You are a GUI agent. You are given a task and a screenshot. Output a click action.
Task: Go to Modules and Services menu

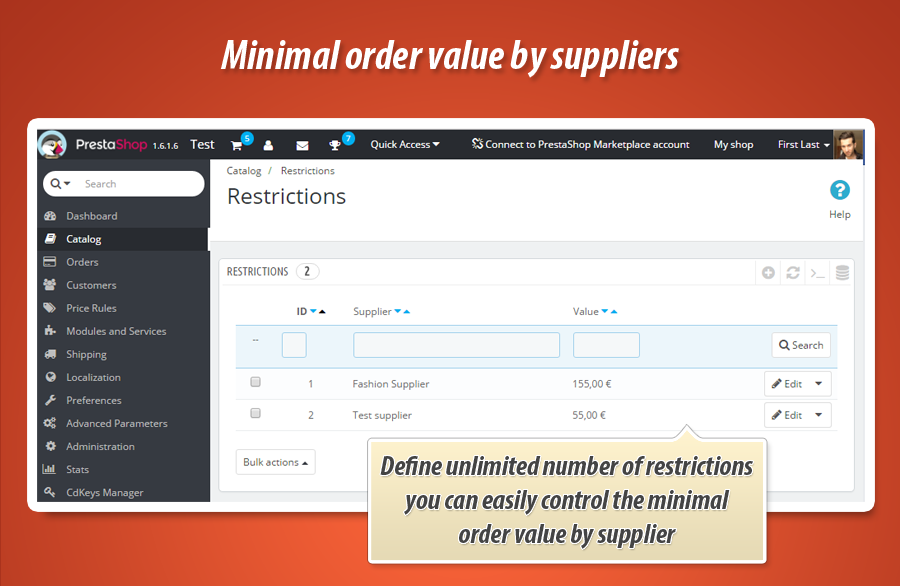116,331
